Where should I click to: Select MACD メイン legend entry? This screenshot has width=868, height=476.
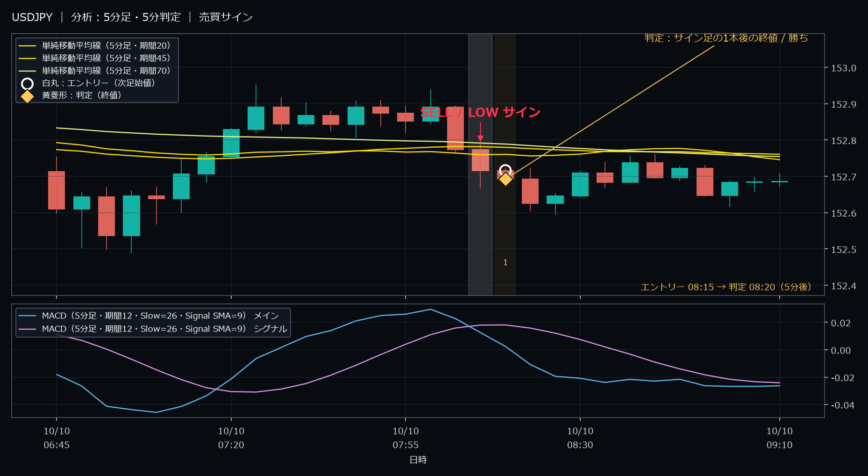click(149, 316)
